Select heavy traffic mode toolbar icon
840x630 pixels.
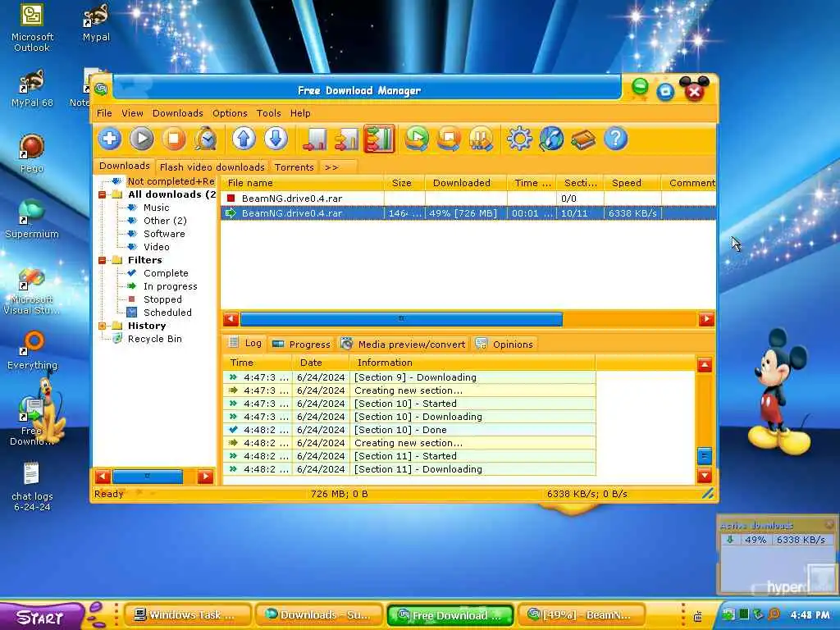[x=379, y=139]
